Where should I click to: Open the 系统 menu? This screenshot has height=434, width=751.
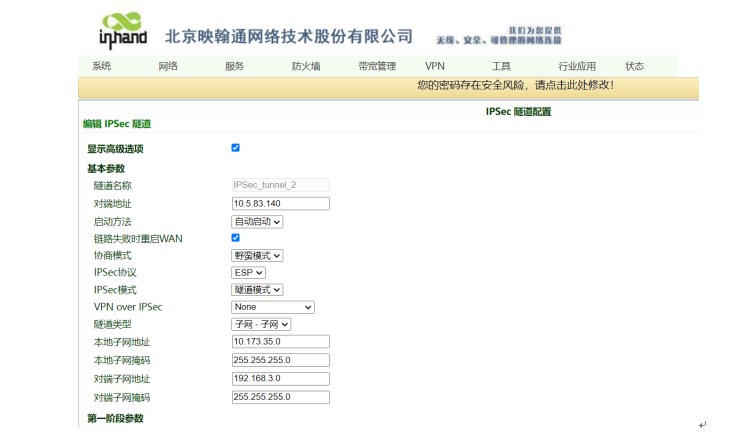(x=101, y=66)
